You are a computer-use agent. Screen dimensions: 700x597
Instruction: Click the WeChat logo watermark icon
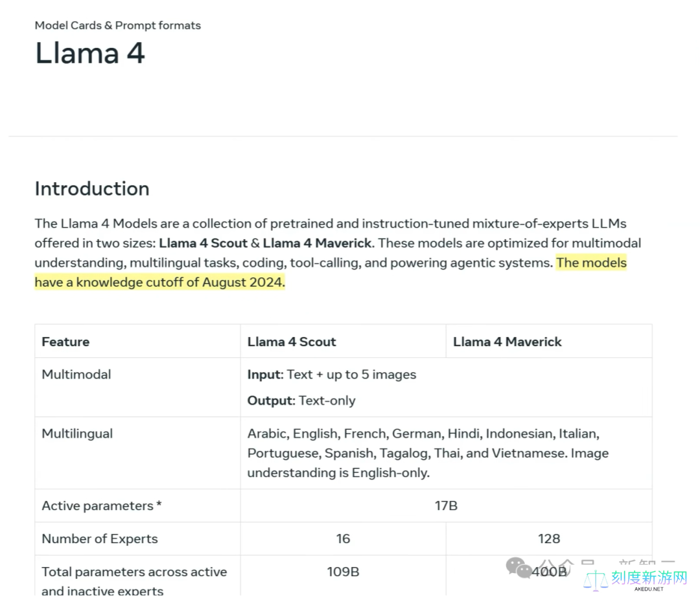(x=519, y=568)
